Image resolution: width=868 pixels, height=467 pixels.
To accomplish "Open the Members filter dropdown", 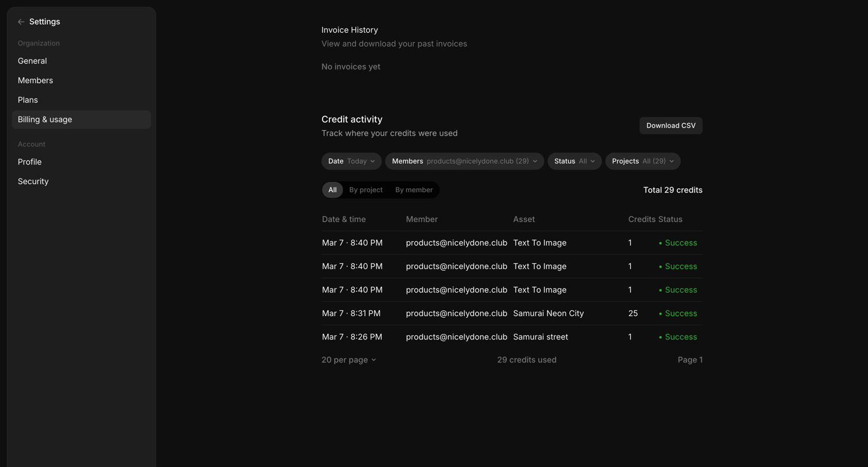I will [464, 161].
